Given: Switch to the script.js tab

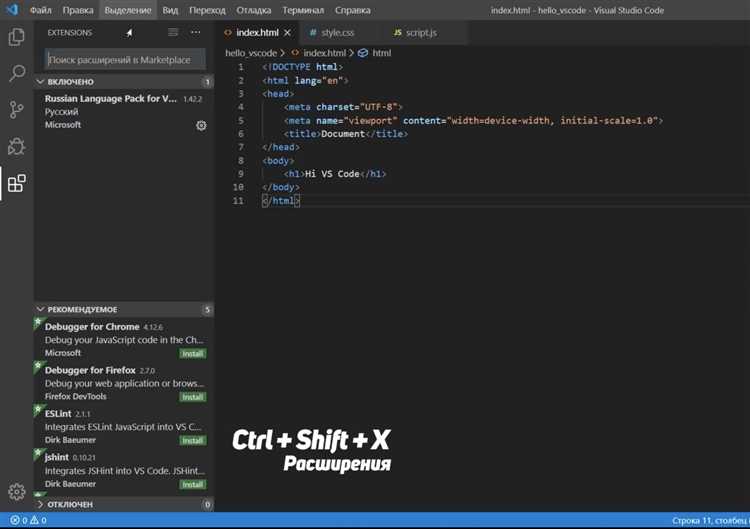Looking at the screenshot, I should click(414, 33).
